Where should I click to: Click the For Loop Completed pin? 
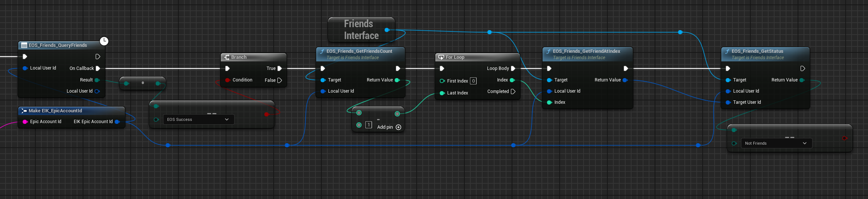point(513,92)
